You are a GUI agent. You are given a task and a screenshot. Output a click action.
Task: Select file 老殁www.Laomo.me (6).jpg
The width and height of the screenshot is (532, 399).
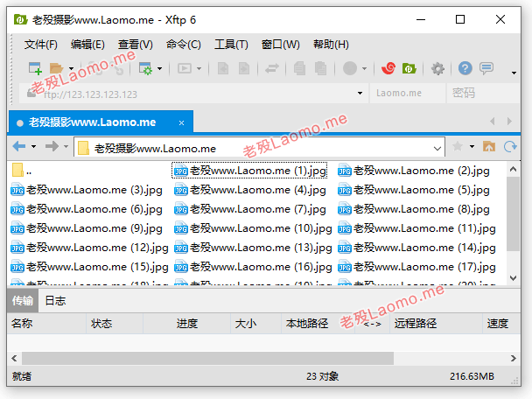point(87,209)
